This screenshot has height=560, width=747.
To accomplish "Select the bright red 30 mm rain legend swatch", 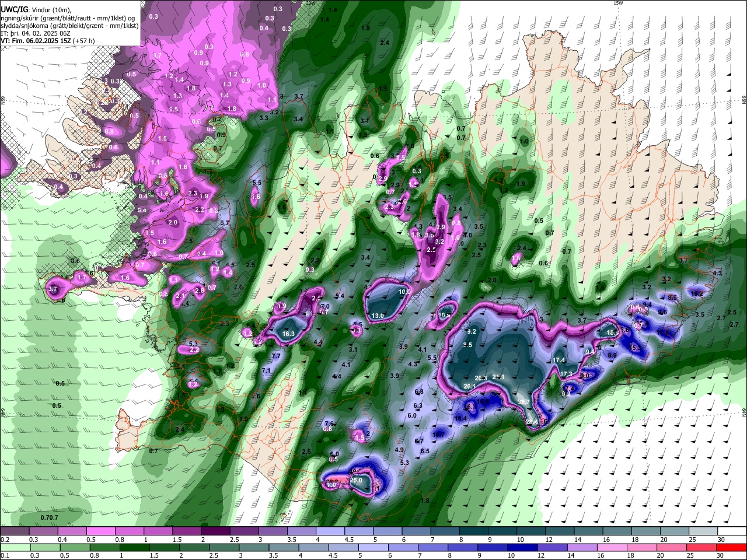I will 732,547.
